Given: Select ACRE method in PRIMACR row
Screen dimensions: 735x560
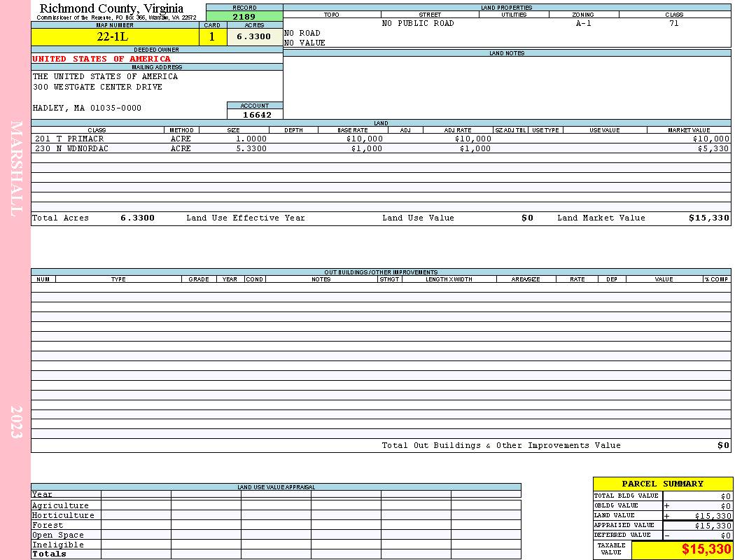Looking at the screenshot, I should coord(181,139).
